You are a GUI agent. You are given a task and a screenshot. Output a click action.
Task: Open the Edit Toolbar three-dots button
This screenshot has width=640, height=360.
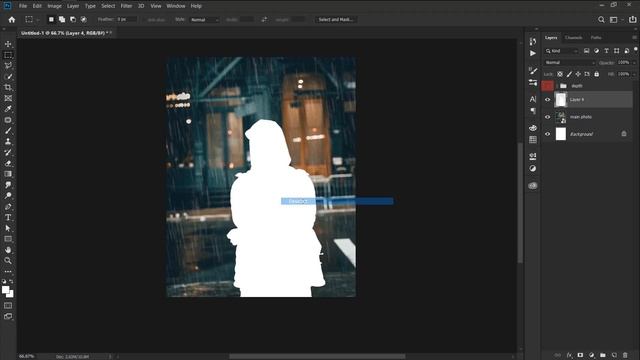point(8,271)
